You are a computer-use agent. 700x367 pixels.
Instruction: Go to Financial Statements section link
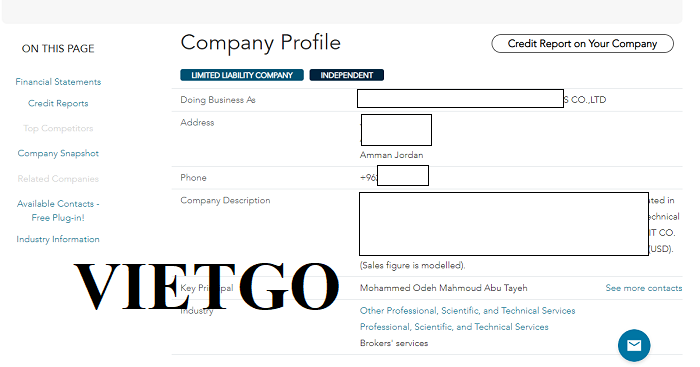pyautogui.click(x=58, y=82)
